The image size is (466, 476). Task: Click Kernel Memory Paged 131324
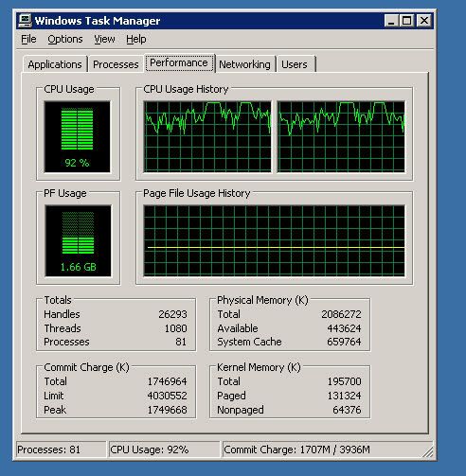pyautogui.click(x=344, y=396)
